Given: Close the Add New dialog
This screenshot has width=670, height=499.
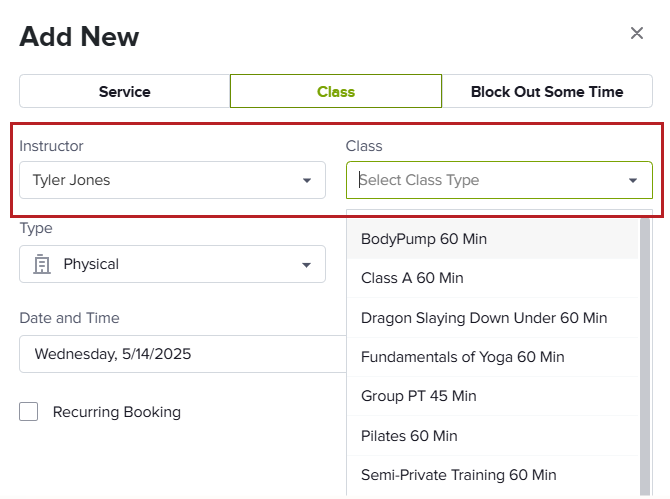Looking at the screenshot, I should coord(637,33).
